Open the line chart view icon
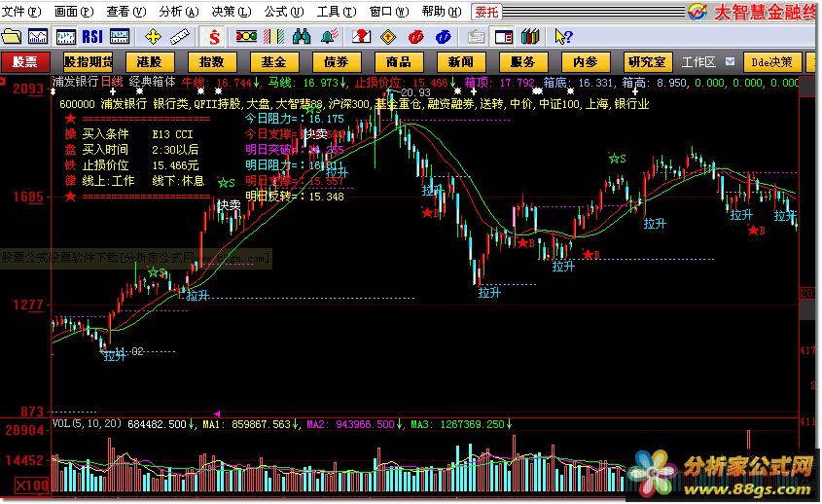 pyautogui.click(x=38, y=37)
